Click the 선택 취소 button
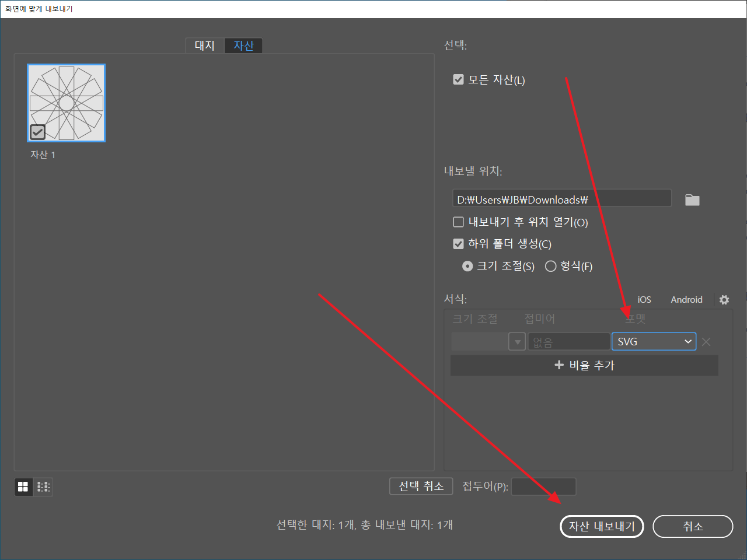Image resolution: width=747 pixels, height=560 pixels. click(421, 486)
